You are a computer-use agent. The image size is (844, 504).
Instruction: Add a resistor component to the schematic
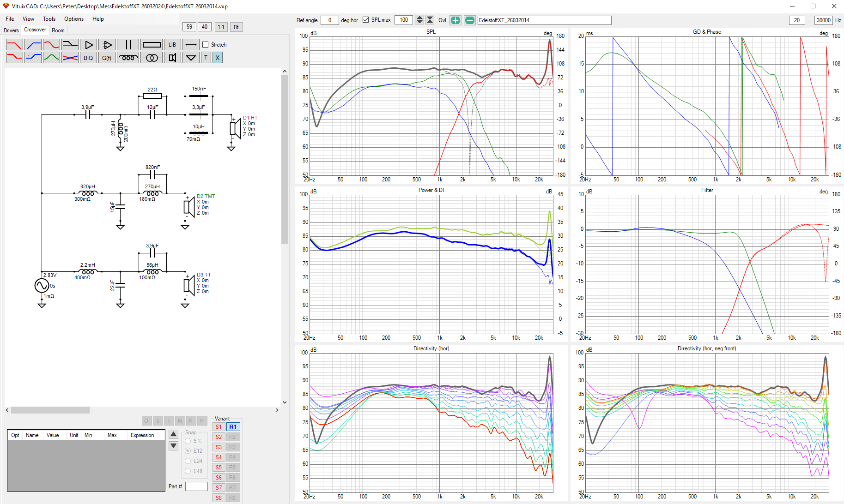[152, 45]
